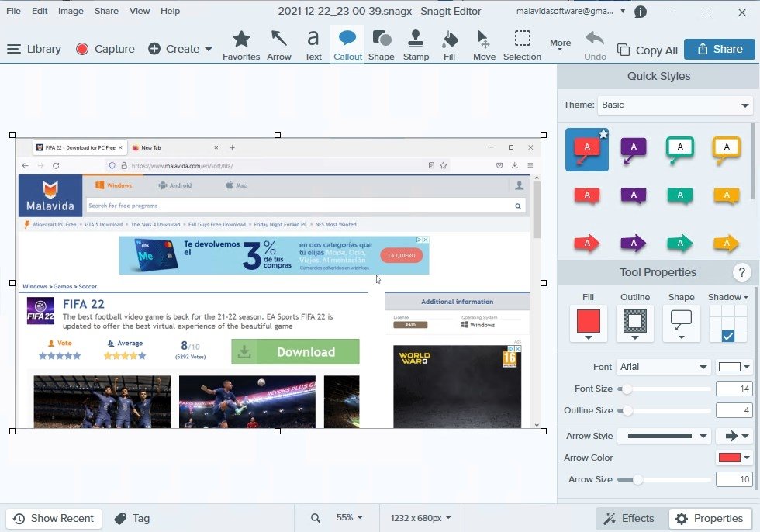
Task: Open the arrow head ends dropdown
Action: [736, 436]
